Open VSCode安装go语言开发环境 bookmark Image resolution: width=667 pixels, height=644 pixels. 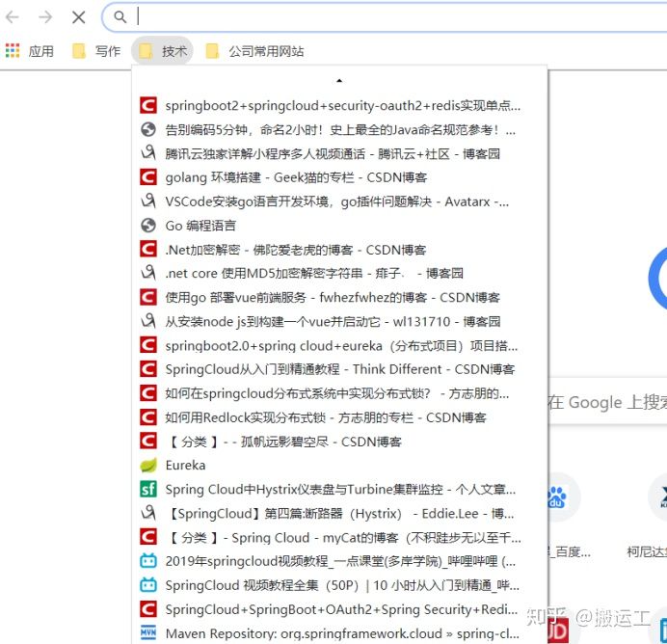[339, 201]
